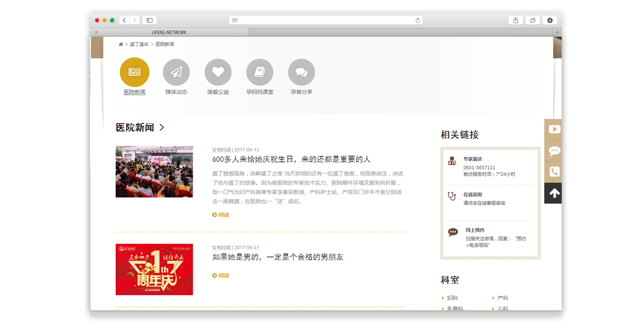Open the crowd event photo thumbnail
The height and width of the screenshot is (333, 644).
(154, 172)
